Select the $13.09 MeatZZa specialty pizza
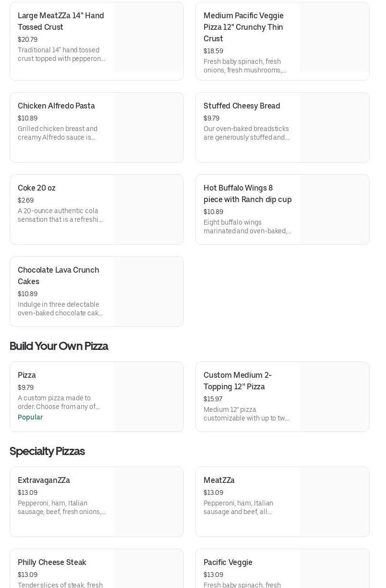This screenshot has height=588, width=386. pos(219,480)
